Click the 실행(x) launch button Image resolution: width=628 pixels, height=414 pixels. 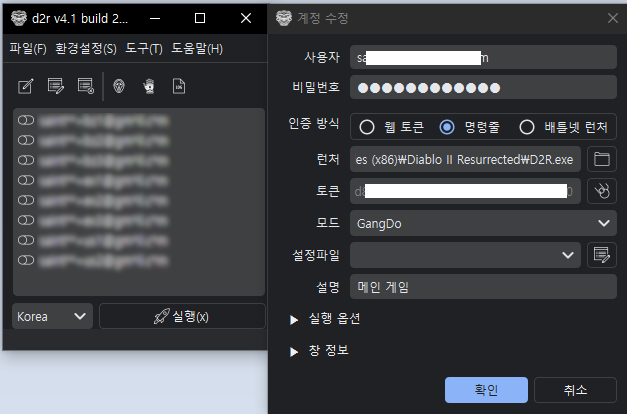[182, 316]
